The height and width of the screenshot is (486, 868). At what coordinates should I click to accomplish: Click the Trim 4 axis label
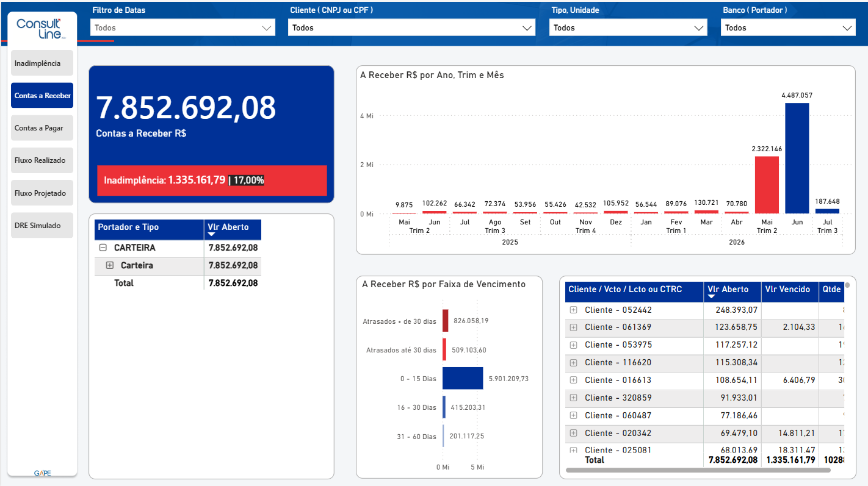tap(586, 230)
